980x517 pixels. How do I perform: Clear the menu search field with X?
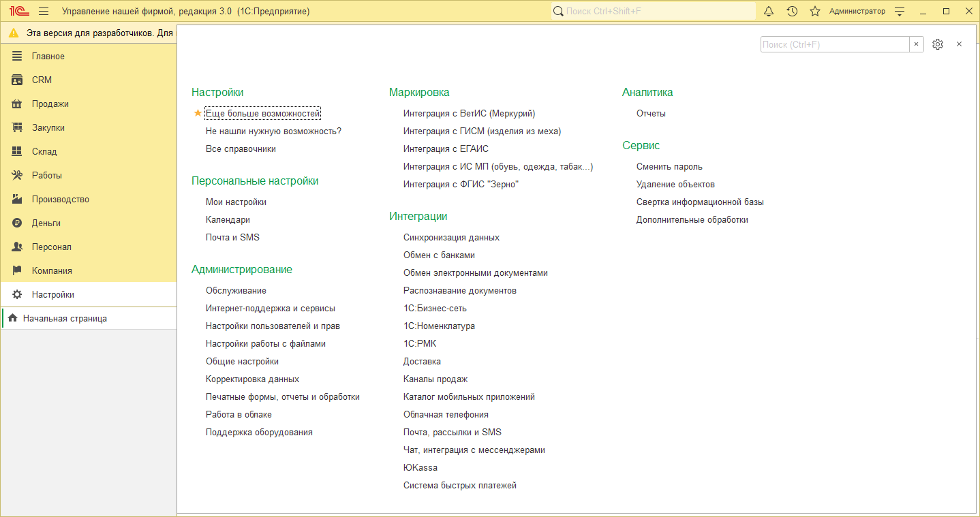point(917,44)
